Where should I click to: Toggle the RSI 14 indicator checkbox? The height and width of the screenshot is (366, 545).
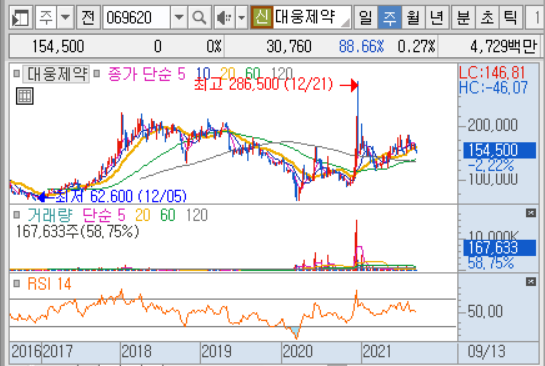point(16,284)
